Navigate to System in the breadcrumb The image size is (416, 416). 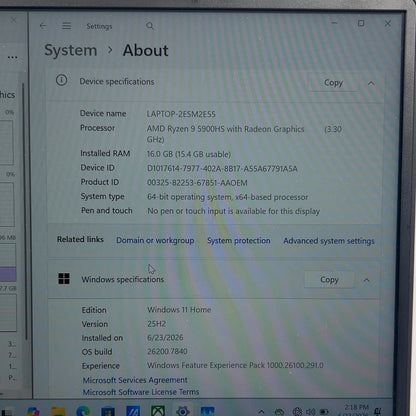click(x=71, y=50)
